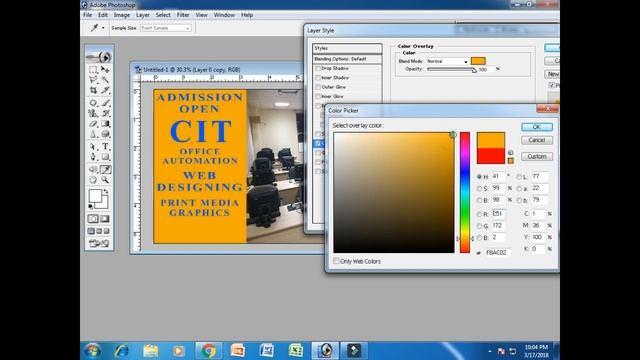Click the rainbow hue slider strip

[x=465, y=192]
